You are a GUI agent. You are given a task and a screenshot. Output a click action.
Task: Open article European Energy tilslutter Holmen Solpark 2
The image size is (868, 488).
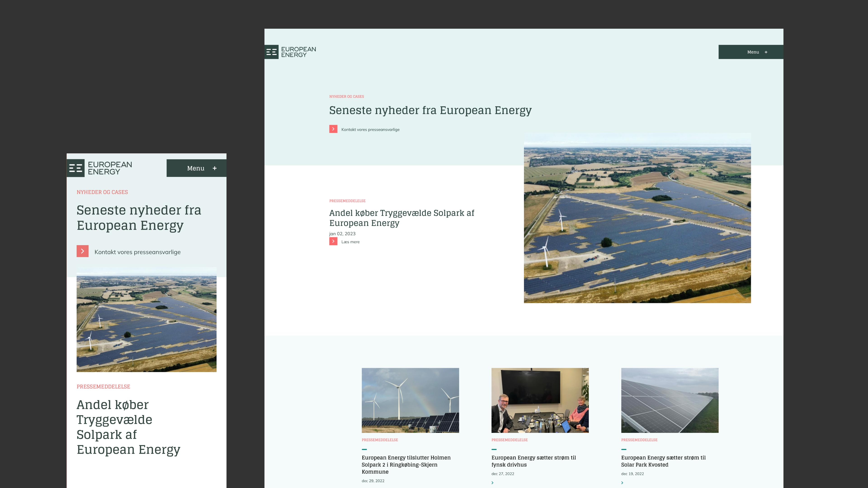coord(406,465)
